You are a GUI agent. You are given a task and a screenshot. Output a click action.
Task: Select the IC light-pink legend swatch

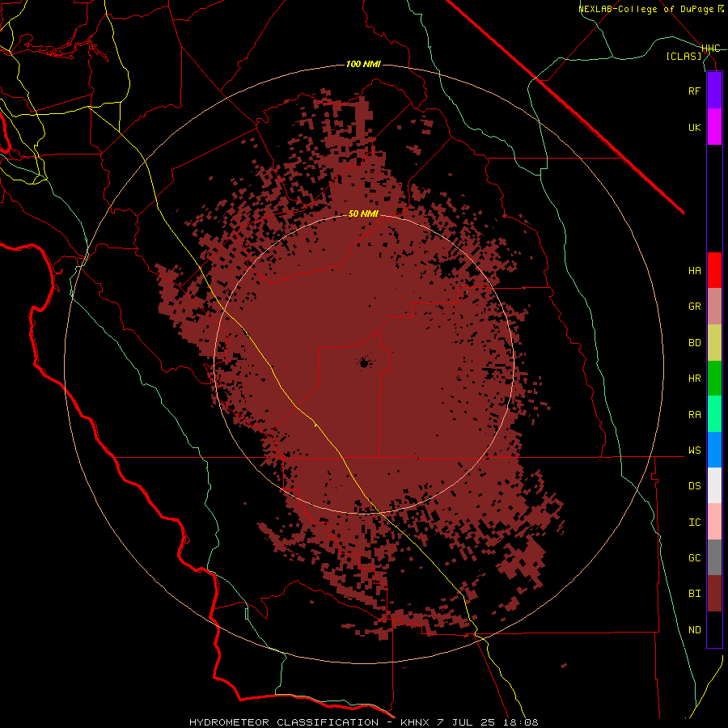[714, 522]
